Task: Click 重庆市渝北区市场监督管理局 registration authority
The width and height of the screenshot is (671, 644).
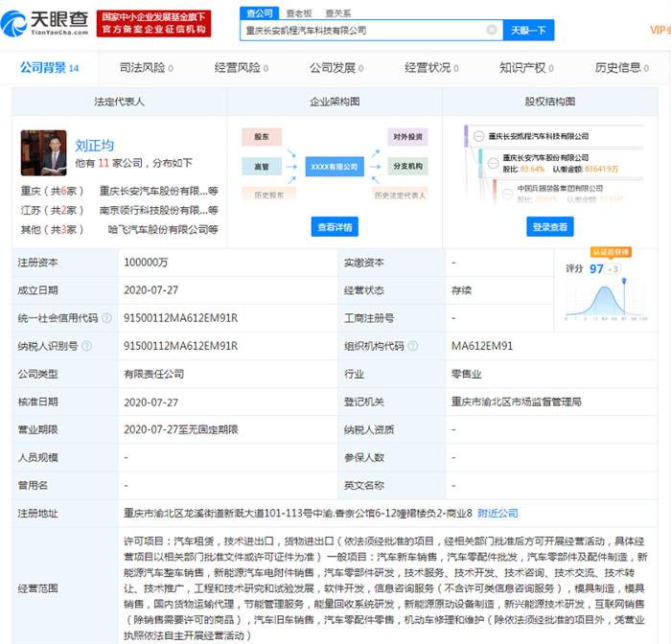Action: pyautogui.click(x=516, y=402)
